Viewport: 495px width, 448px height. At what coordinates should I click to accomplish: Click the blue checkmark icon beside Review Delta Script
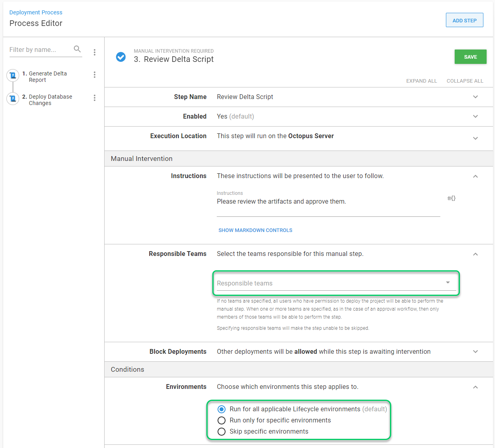click(121, 57)
